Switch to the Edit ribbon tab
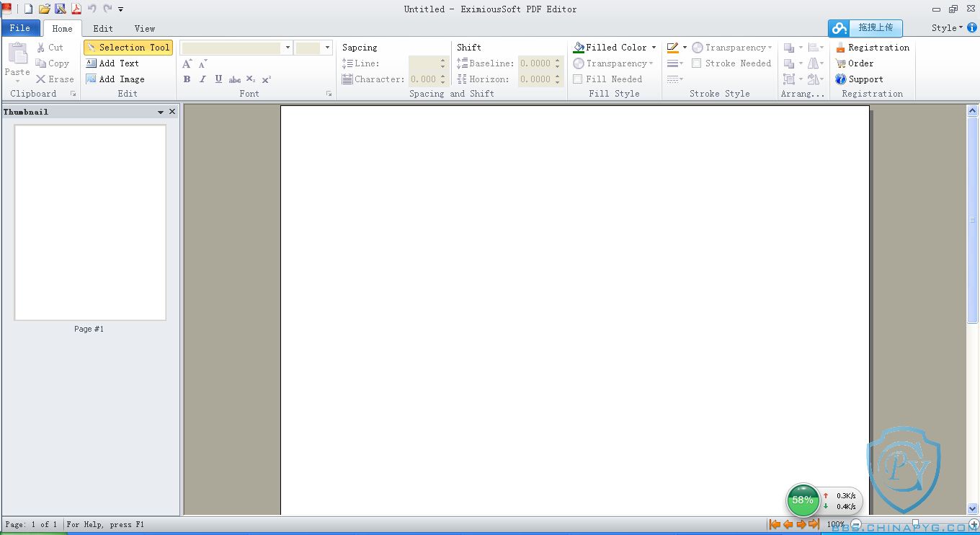 tap(103, 29)
